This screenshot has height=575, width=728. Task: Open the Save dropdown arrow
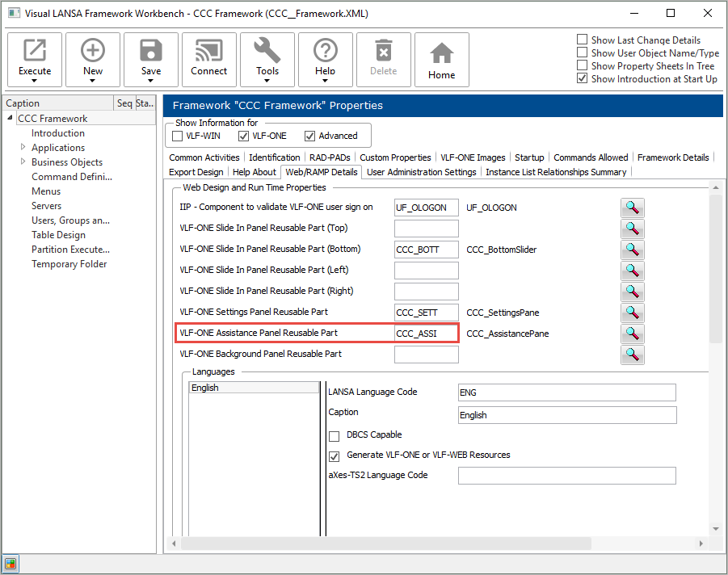point(150,81)
